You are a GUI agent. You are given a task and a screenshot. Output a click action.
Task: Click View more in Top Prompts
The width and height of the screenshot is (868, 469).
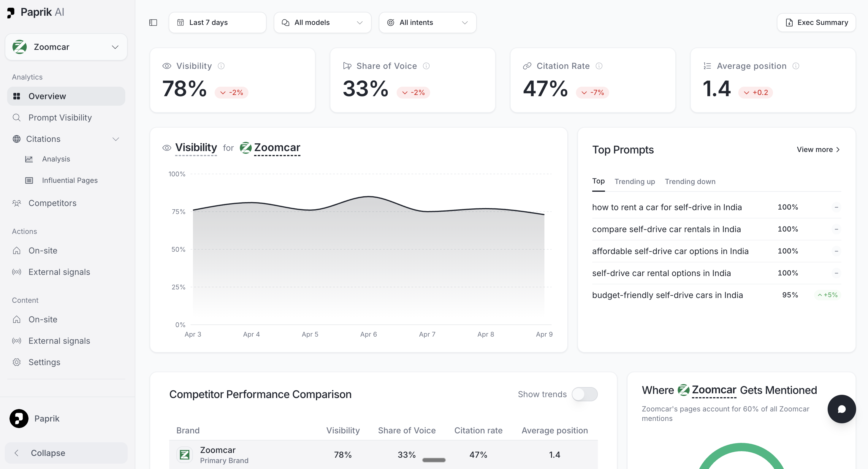pos(818,150)
